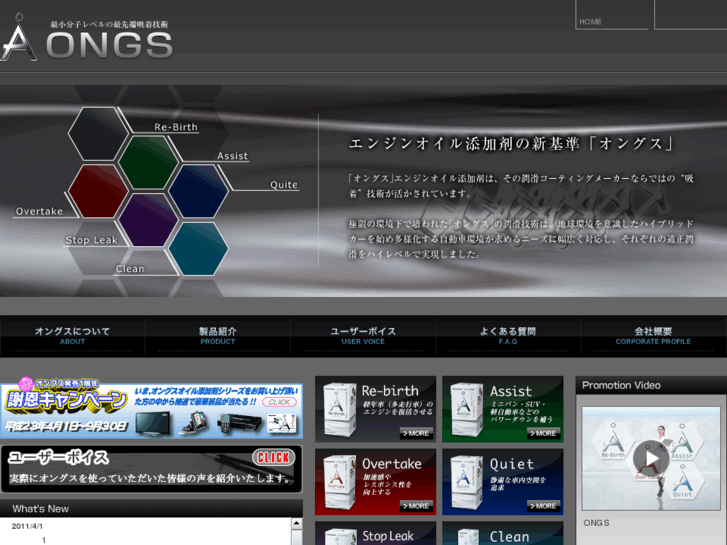The image size is (727, 545).
Task: Click the teal Clean hexagon
Action: [198, 249]
